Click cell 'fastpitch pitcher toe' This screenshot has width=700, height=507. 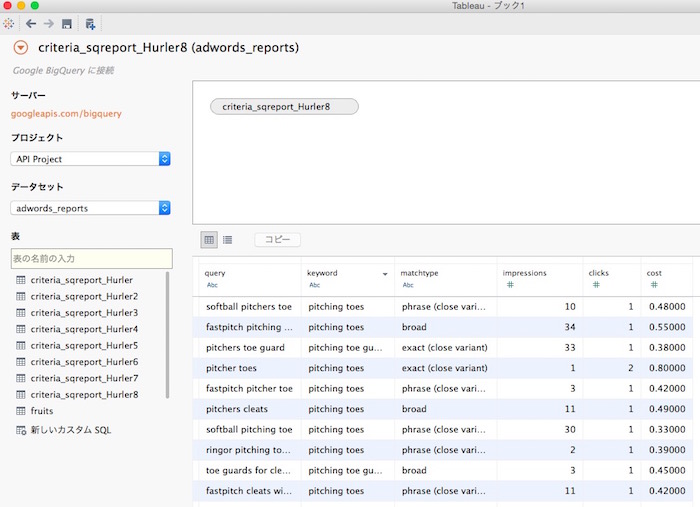click(x=249, y=389)
